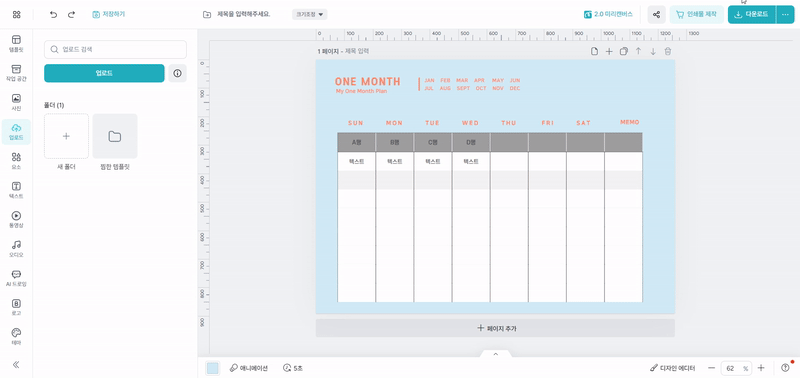Screen dimensions: 800x378
Task: Click upload info circle icon
Action: pyautogui.click(x=178, y=73)
